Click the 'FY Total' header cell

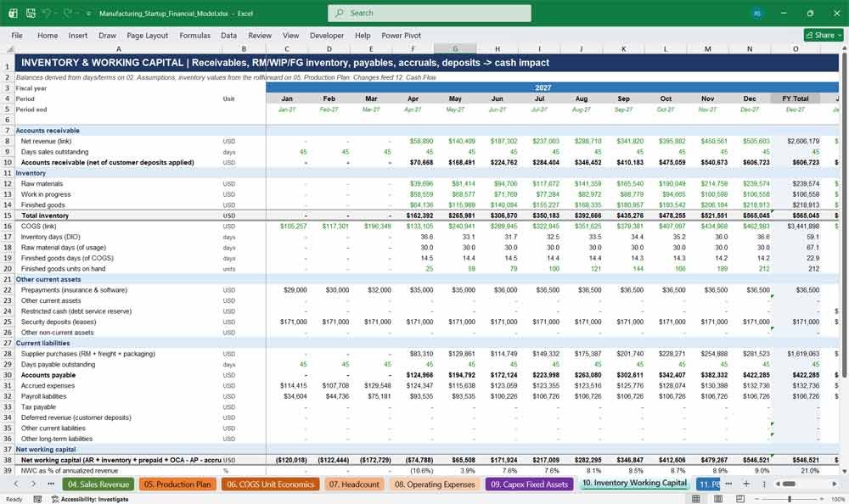coord(796,98)
